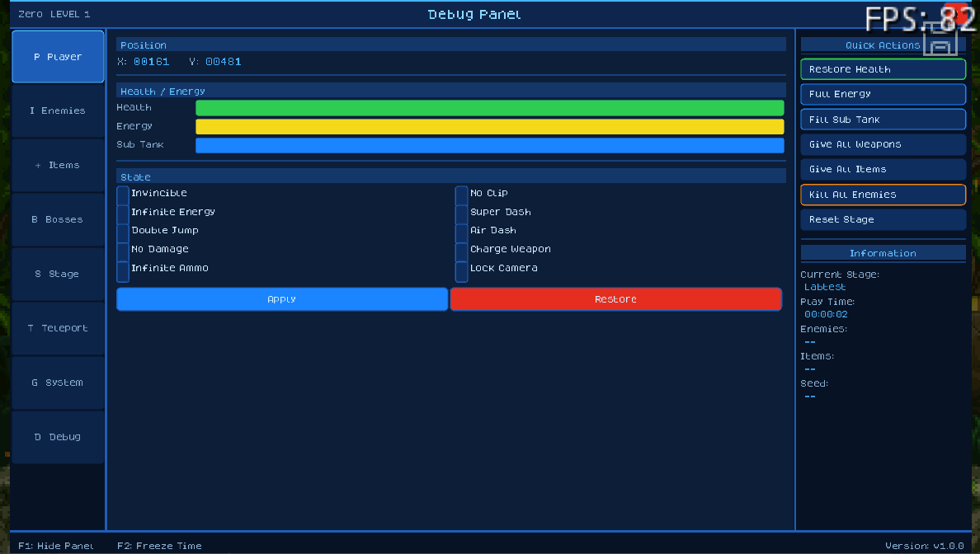Click the blue Sub Tank bar
The image size is (980, 554).
click(x=490, y=146)
